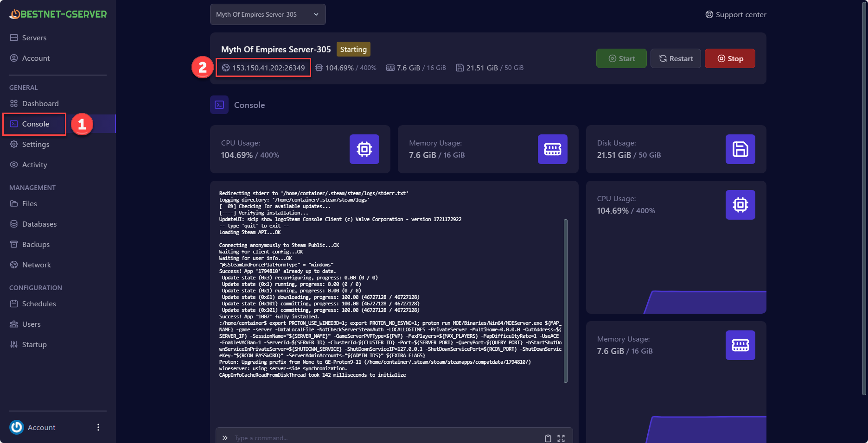Image resolution: width=868 pixels, height=443 pixels.
Task: Click the BESTNET-GSERVER logo
Action: pyautogui.click(x=58, y=14)
